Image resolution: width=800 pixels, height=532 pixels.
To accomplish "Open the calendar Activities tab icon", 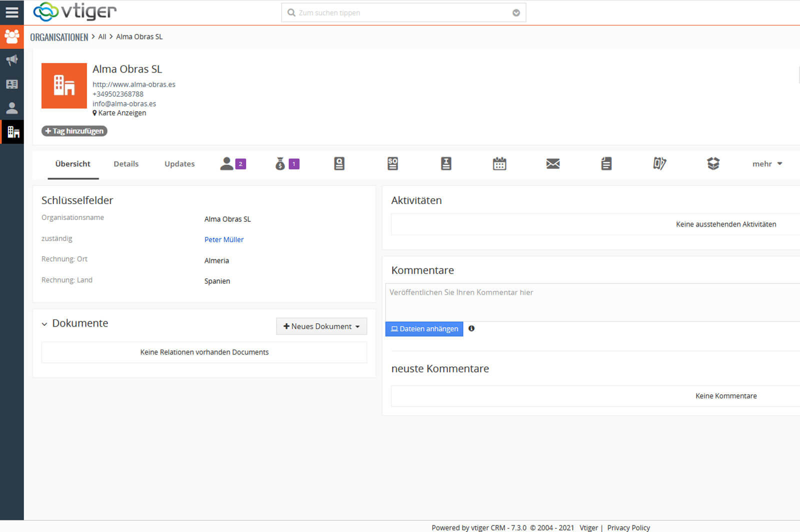I will pyautogui.click(x=499, y=163).
